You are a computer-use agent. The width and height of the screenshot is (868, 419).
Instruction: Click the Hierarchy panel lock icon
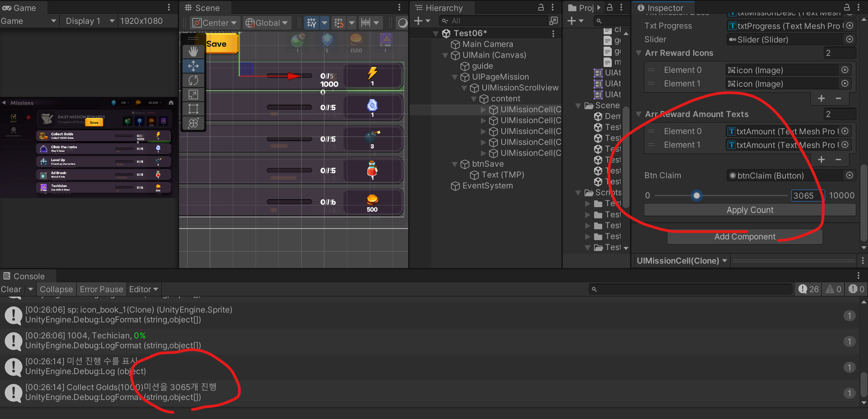pyautogui.click(x=541, y=7)
